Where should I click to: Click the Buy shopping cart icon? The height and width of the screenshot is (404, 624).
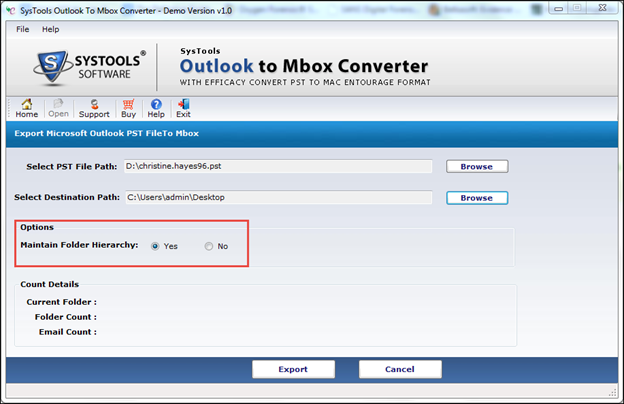128,108
